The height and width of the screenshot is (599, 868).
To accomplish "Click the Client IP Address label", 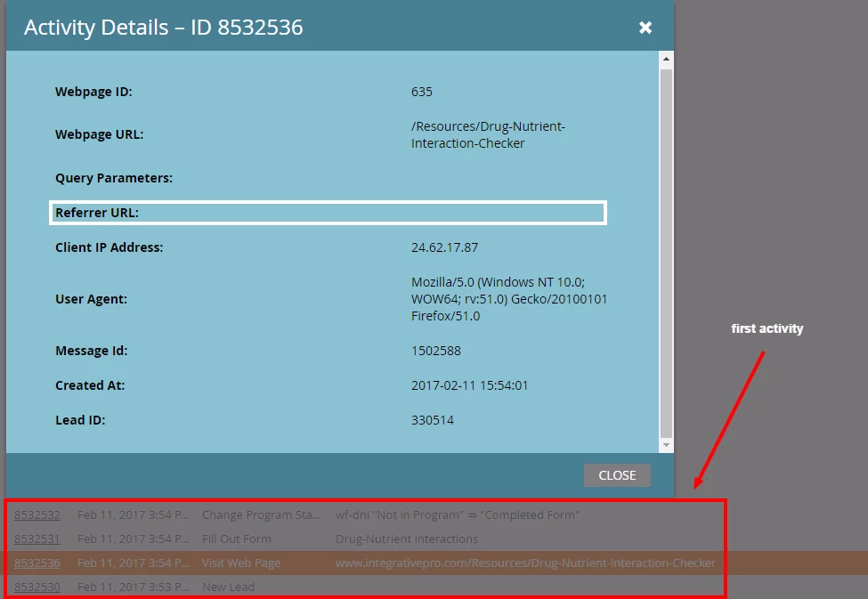I will pos(109,247).
